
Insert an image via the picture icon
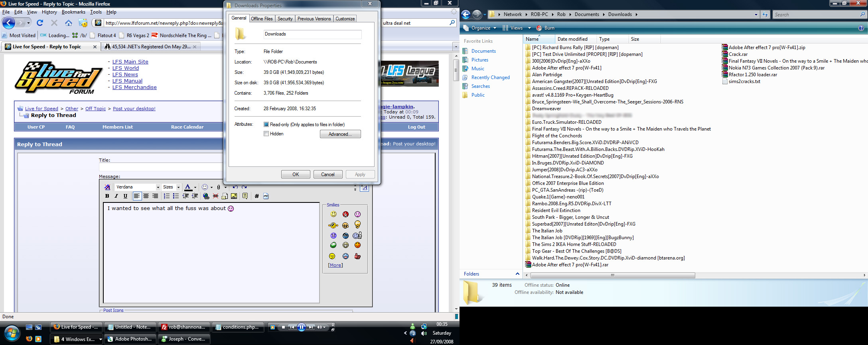pyautogui.click(x=234, y=196)
